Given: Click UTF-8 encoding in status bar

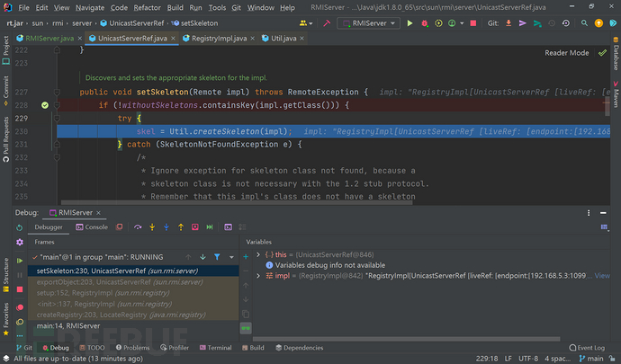Looking at the screenshot, I should [528, 359].
